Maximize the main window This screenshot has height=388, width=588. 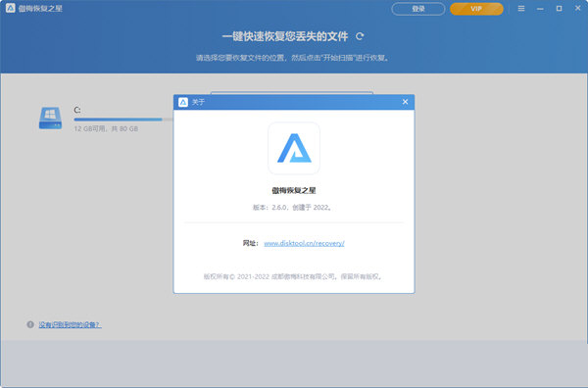(x=559, y=8)
